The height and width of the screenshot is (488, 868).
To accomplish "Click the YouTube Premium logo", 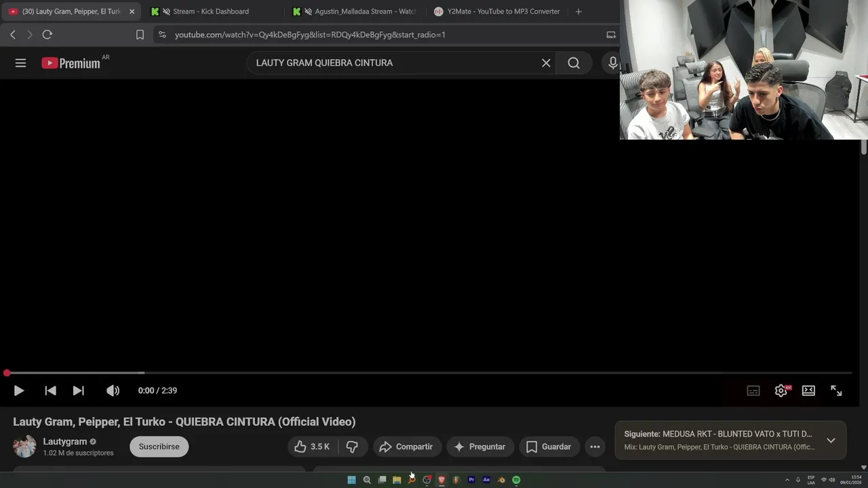I will [x=71, y=63].
